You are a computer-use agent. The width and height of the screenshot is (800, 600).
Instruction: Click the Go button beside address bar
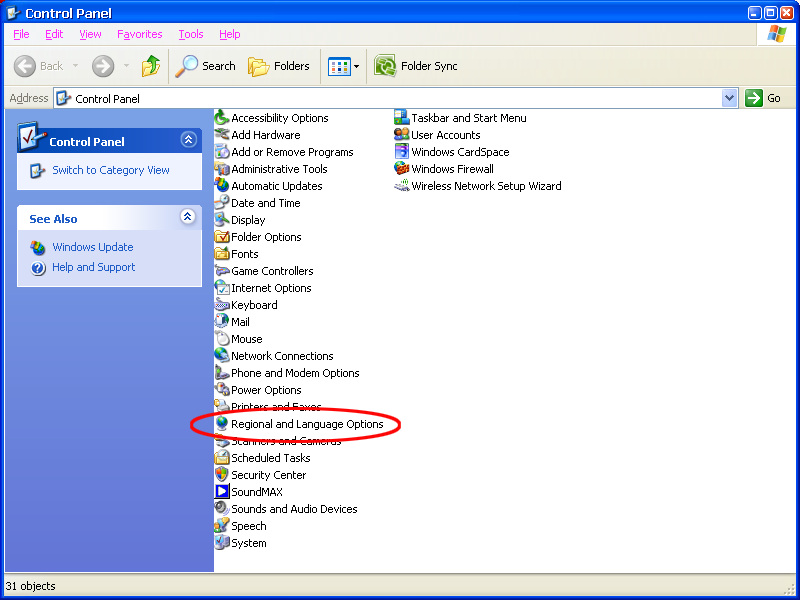click(x=764, y=98)
